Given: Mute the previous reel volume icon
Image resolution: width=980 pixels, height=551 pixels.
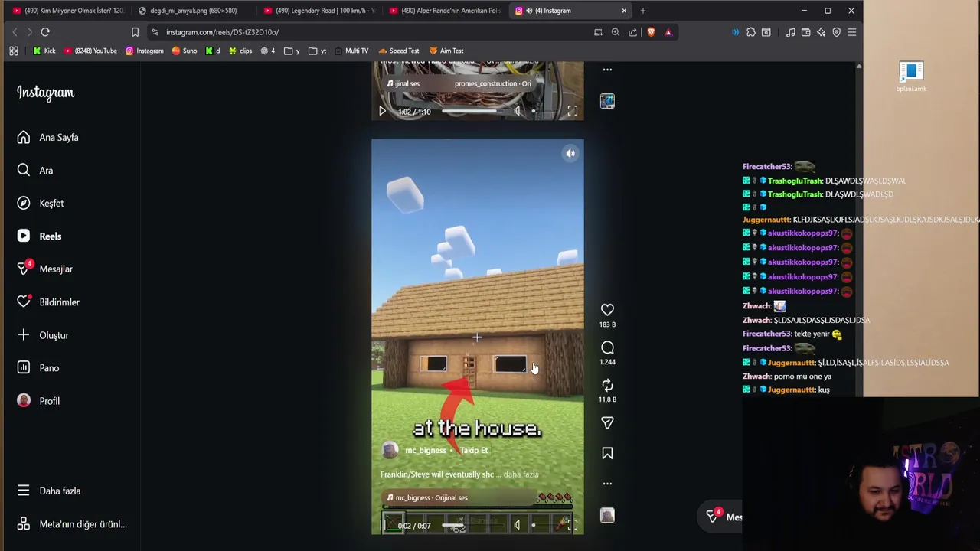Looking at the screenshot, I should [517, 112].
